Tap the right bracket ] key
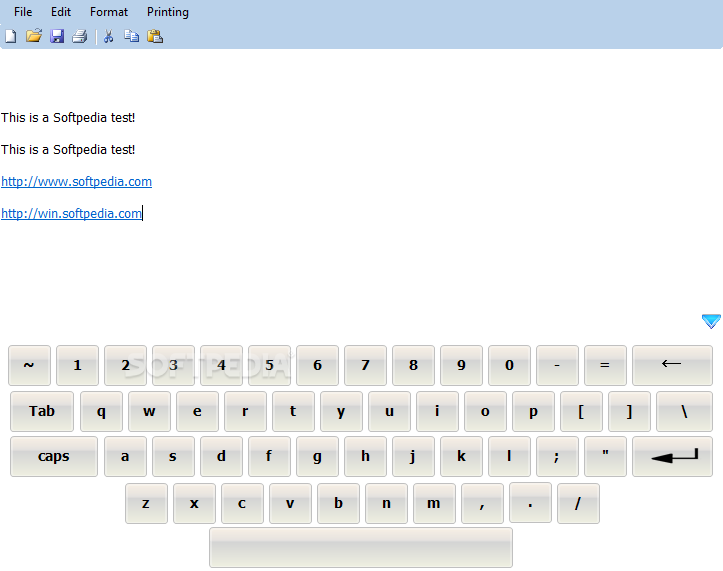The height and width of the screenshot is (571, 723). tap(629, 411)
